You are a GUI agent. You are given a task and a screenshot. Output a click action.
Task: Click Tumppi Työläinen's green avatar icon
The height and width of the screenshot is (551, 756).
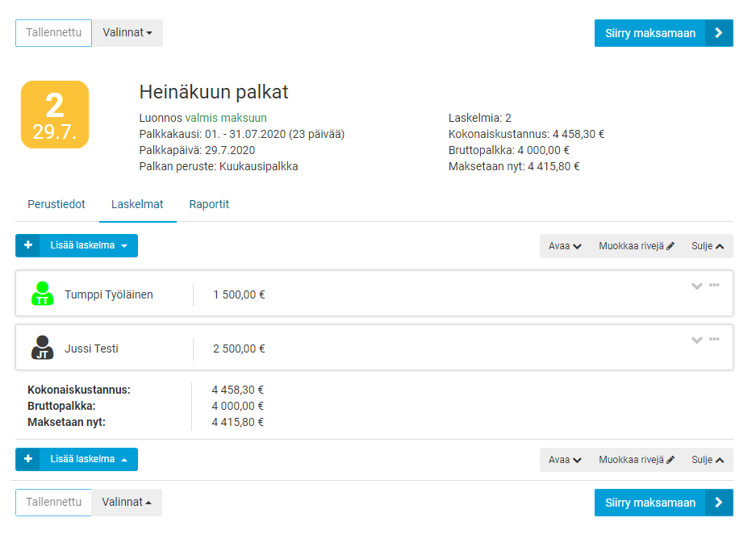(43, 294)
